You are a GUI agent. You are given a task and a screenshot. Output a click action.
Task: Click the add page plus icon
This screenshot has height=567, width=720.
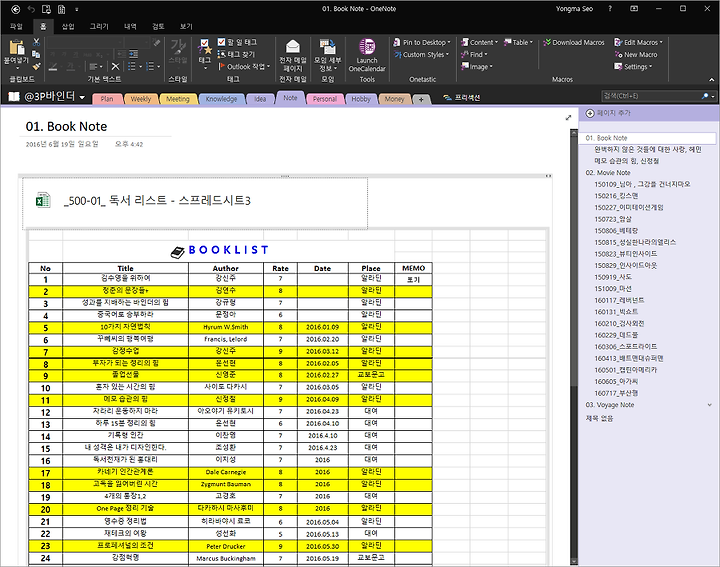click(590, 113)
